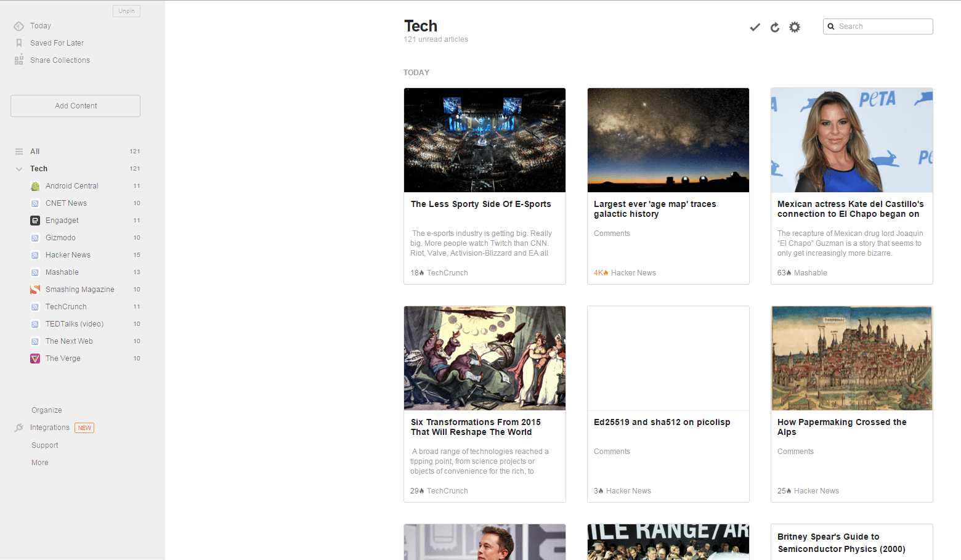Open 'Ed25519 and sha512 on picolisp' title

[x=662, y=422]
